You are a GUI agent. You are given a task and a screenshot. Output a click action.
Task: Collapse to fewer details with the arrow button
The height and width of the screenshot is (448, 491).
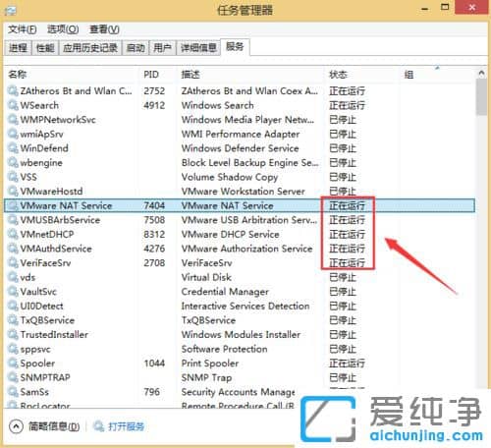(x=16, y=426)
